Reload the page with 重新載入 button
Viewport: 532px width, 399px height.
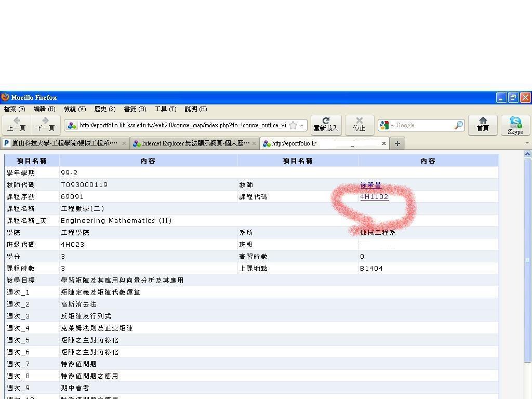pos(326,125)
